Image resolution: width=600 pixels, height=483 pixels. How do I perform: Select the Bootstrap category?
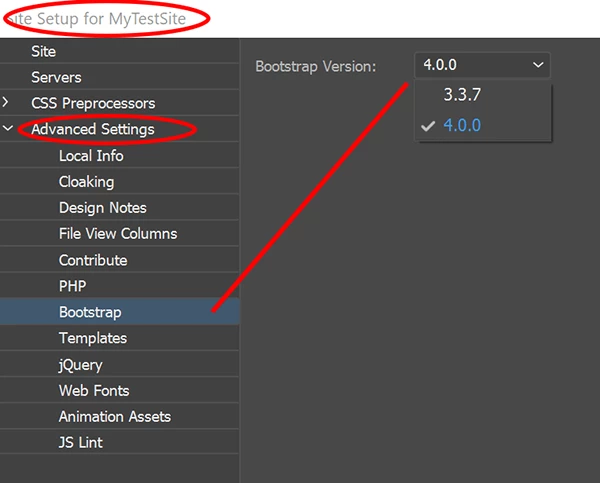point(119,312)
